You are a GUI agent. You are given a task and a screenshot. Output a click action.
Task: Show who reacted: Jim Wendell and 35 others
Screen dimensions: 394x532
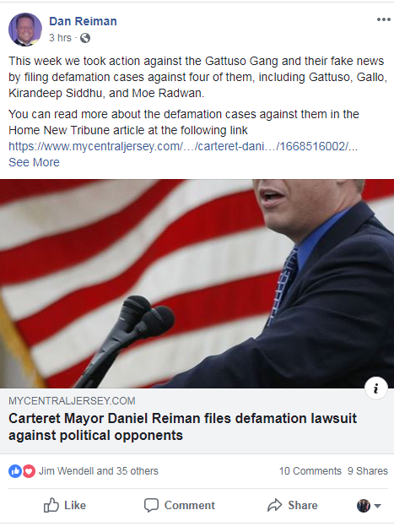[99, 471]
